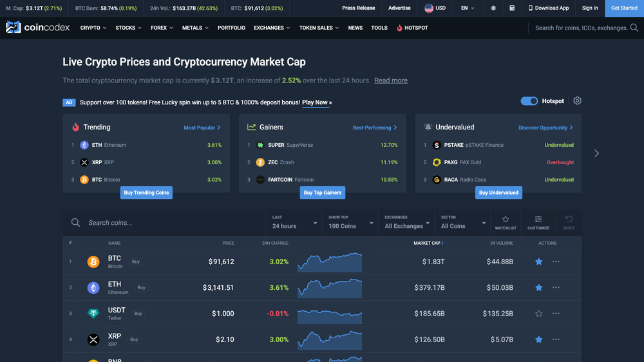Open Best-Performing gainers link

375,128
